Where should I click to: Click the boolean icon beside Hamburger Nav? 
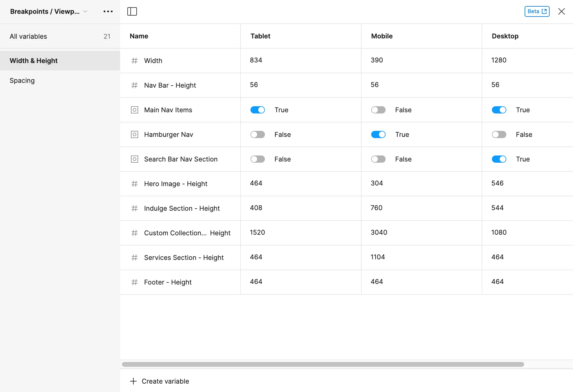[x=135, y=134]
